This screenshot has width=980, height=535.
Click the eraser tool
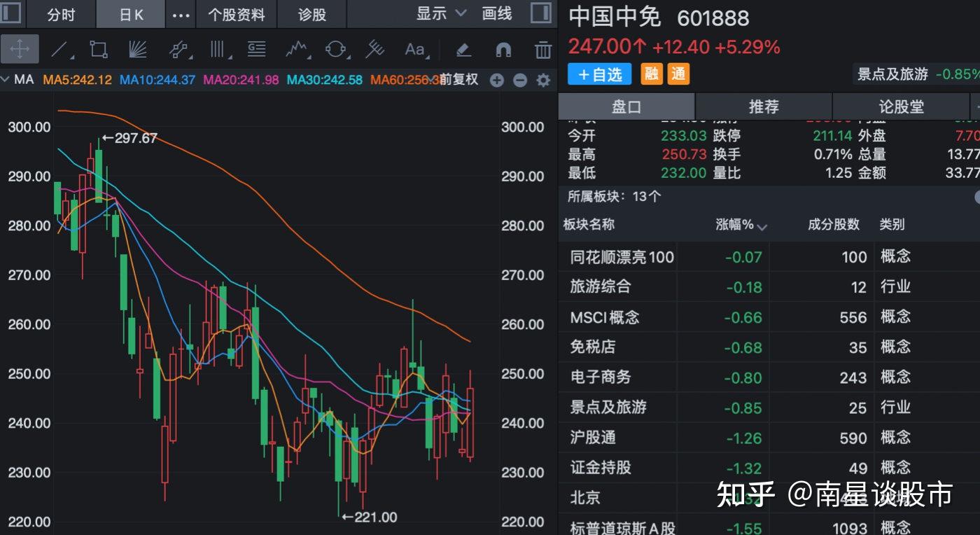tap(463, 49)
